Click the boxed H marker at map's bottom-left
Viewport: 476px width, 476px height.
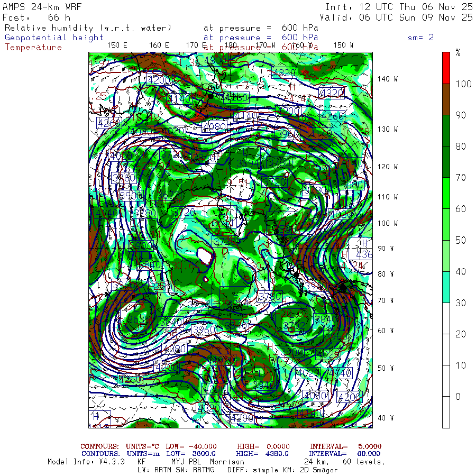pyautogui.click(x=96, y=416)
